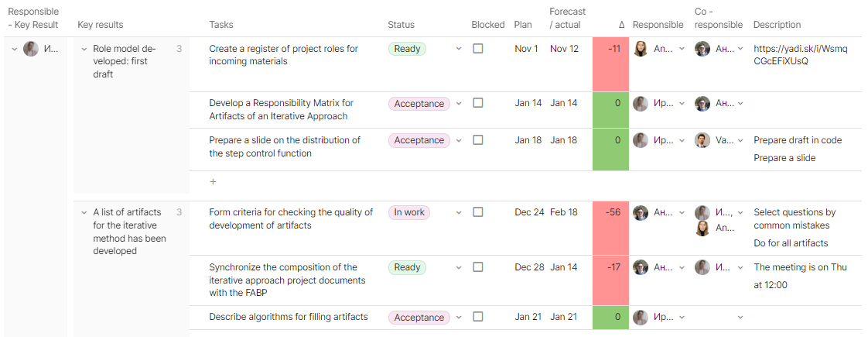Screen dimensions: 868x337
Task: Click Responsible avatar on 'Form criteria' row
Action: click(641, 213)
